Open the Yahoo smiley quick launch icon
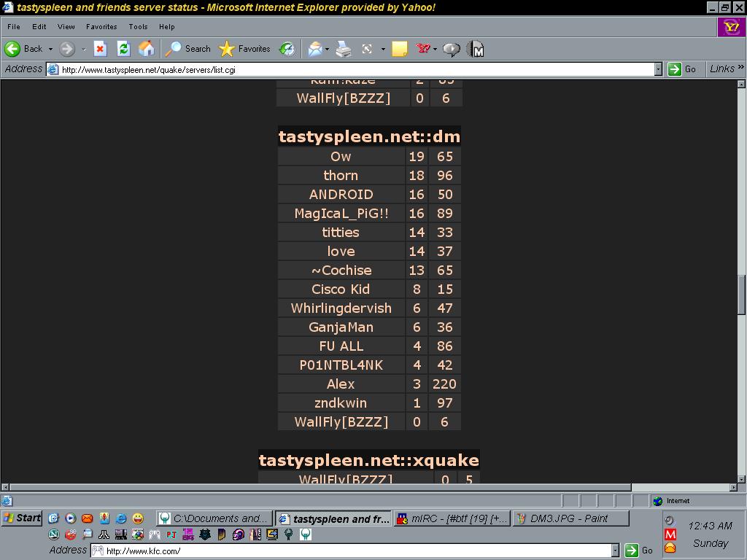The width and height of the screenshot is (747, 560). pos(138,518)
